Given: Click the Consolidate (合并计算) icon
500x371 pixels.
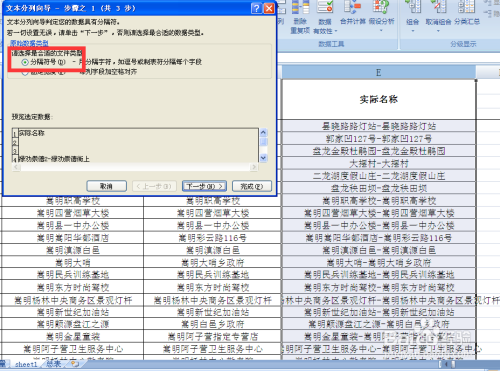Looking at the screenshot, I should [x=353, y=13].
